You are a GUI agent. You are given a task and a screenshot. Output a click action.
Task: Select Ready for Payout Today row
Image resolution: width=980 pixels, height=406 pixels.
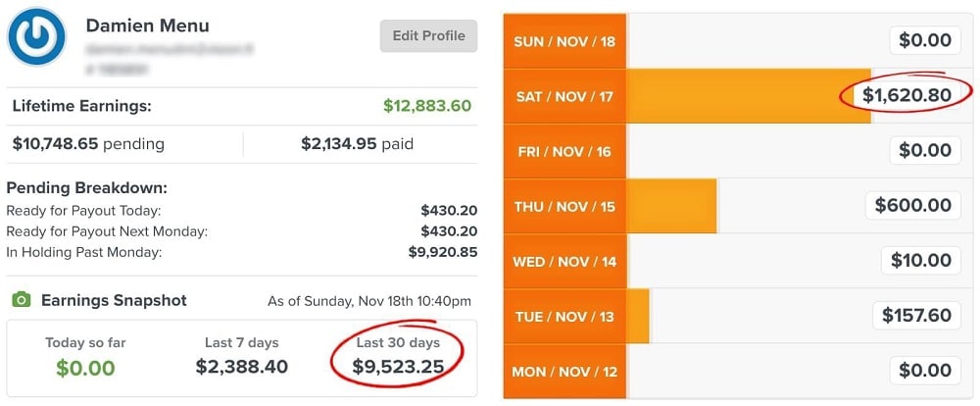point(242,211)
